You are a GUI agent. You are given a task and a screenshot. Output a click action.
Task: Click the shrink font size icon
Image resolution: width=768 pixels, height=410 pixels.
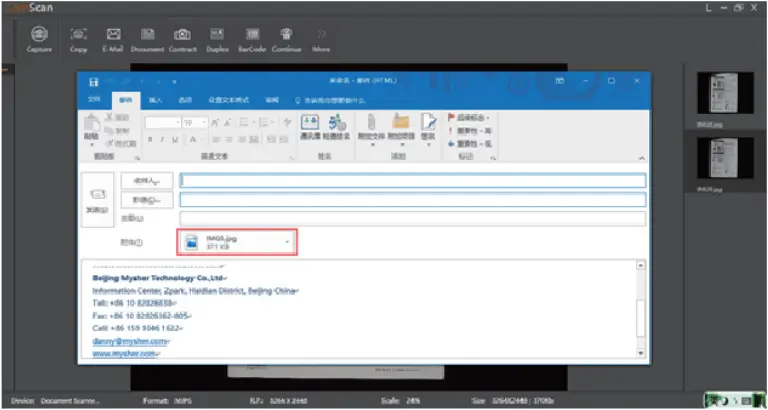[x=227, y=123]
